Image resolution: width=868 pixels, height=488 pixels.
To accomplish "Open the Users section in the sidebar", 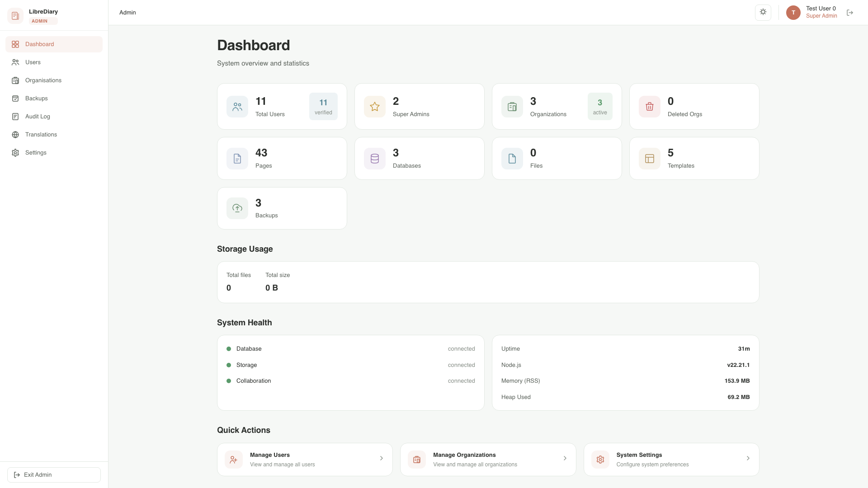I will (33, 62).
